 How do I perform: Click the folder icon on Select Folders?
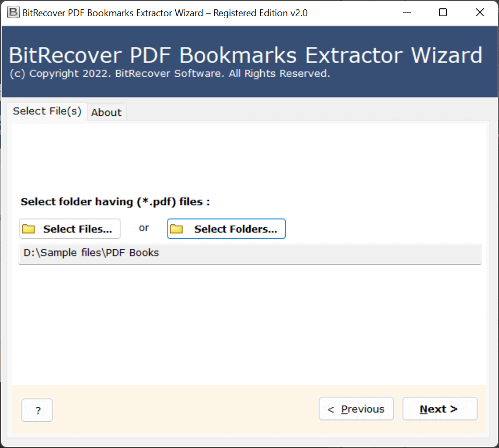click(177, 229)
